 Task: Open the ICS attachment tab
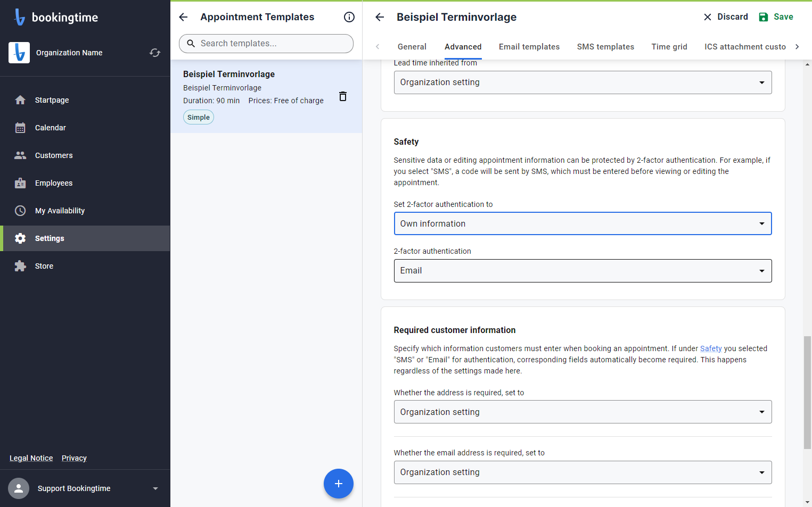pyautogui.click(x=745, y=47)
